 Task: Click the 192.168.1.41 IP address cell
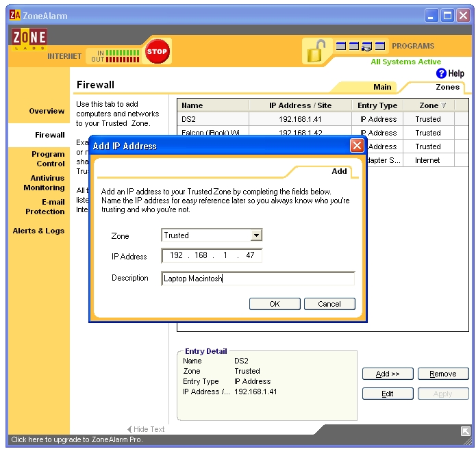pyautogui.click(x=300, y=119)
